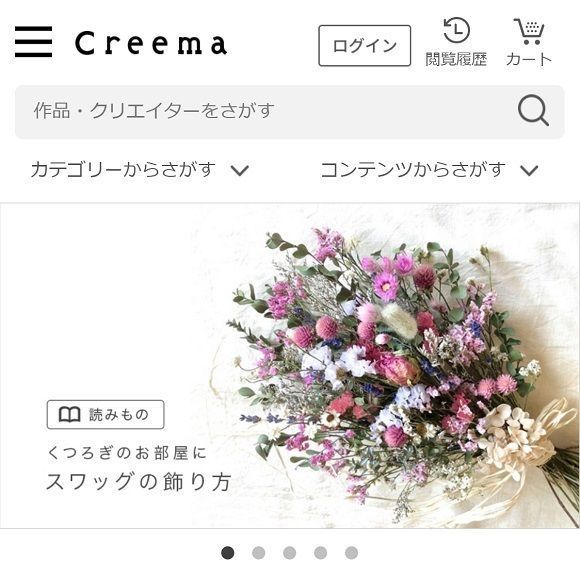Open the hamburger menu

click(x=33, y=42)
